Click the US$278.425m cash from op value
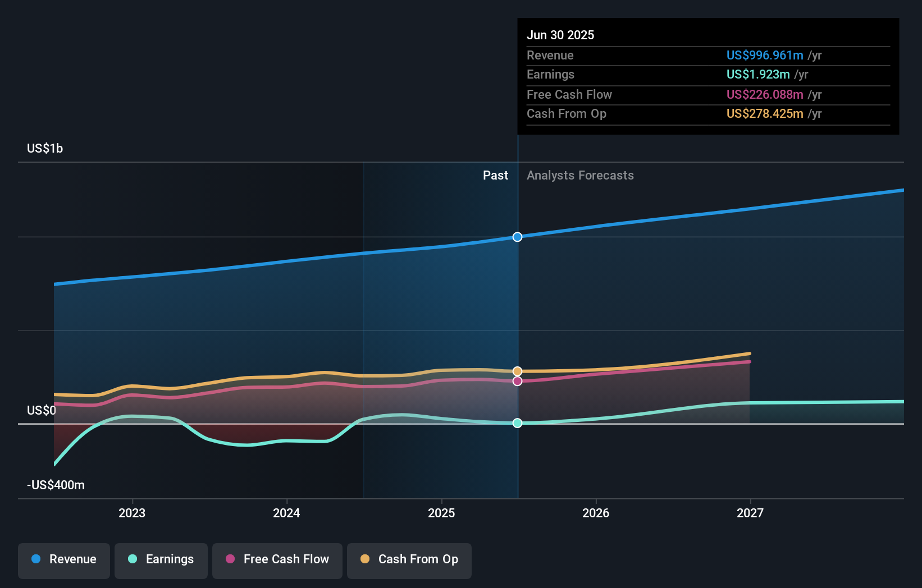 click(765, 113)
